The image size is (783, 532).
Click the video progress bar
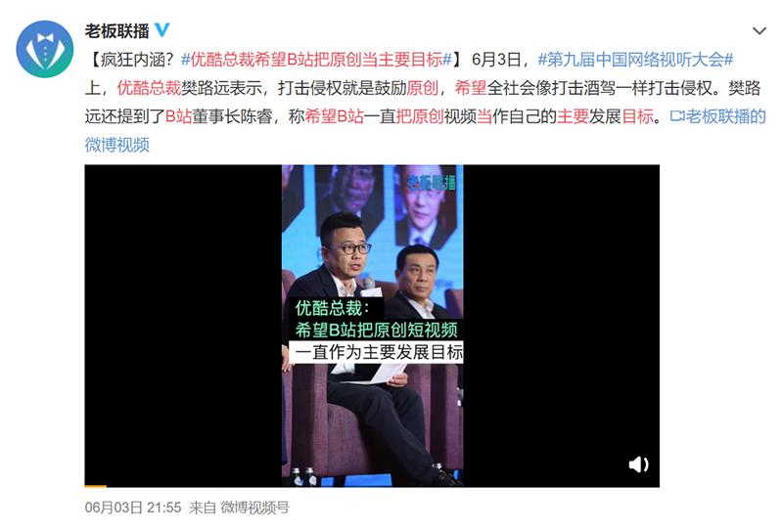pos(372,486)
